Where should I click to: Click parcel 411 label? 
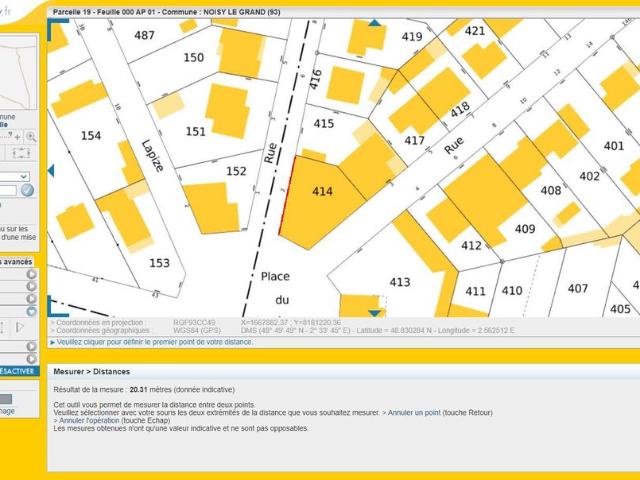(476, 291)
